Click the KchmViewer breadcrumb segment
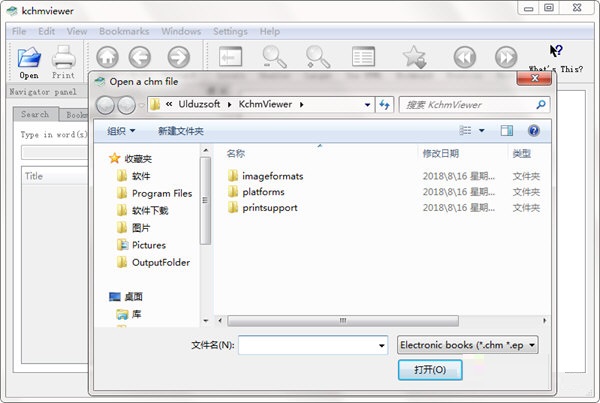The image size is (600, 403). [x=265, y=104]
